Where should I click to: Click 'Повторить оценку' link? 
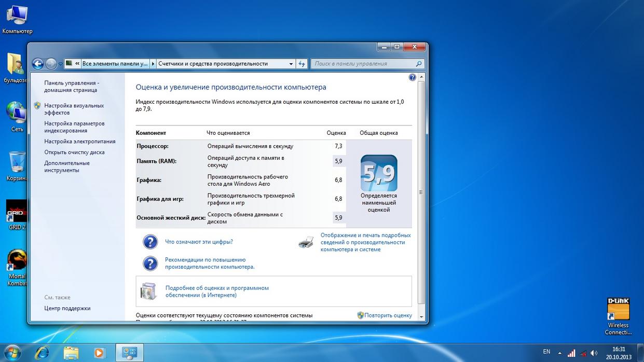[x=388, y=315]
